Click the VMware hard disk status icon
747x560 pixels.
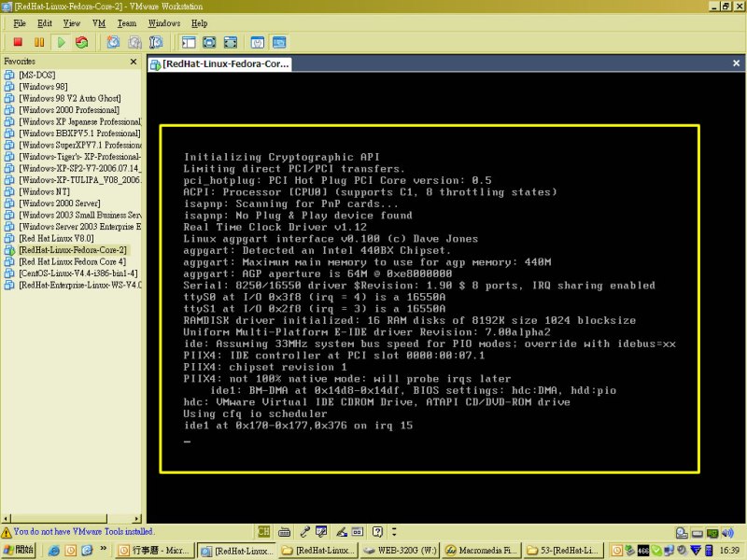697,533
